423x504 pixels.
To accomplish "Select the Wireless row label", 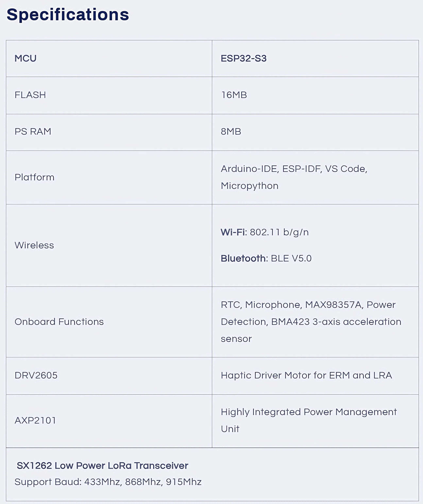I will coord(34,245).
